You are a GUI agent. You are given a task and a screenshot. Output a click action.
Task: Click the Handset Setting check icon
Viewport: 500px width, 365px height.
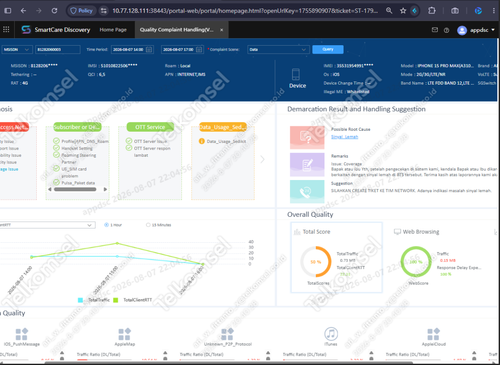pyautogui.click(x=56, y=148)
